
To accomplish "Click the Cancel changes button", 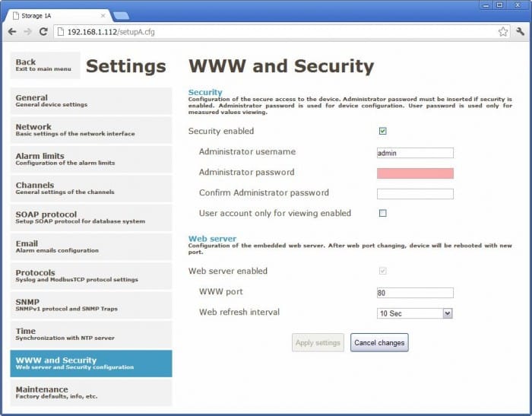I will click(379, 343).
